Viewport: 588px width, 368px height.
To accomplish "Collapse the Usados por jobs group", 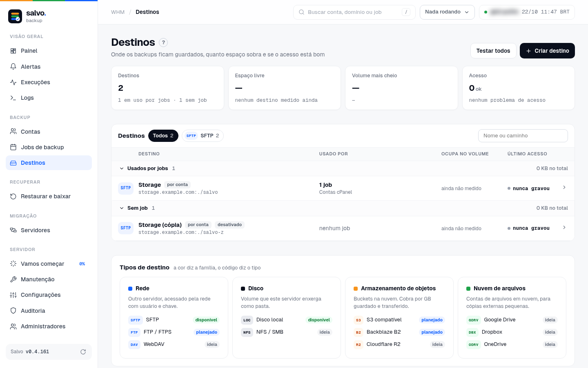I will point(122,168).
